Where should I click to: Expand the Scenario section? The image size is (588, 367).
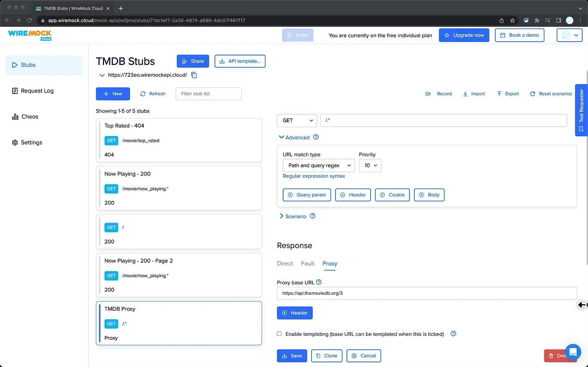[x=293, y=216]
